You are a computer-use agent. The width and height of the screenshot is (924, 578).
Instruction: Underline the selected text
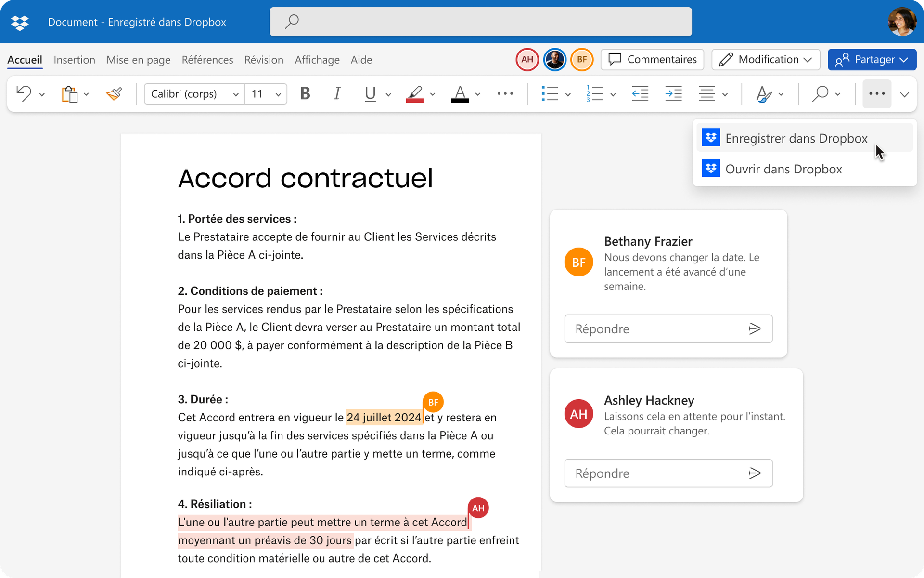[x=369, y=94]
